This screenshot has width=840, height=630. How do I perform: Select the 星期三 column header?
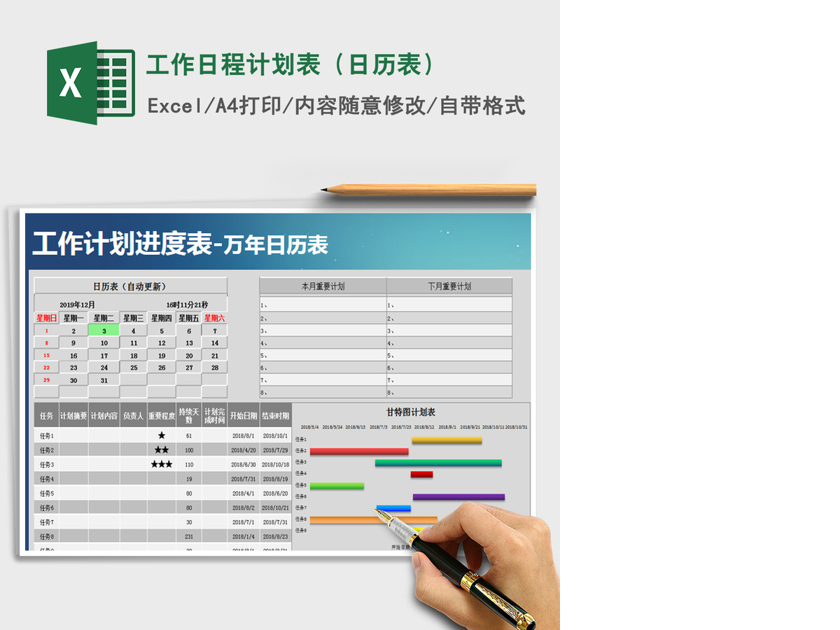click(133, 318)
